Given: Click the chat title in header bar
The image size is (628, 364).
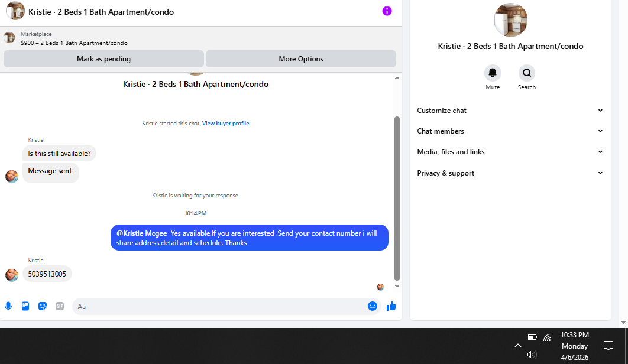Looking at the screenshot, I should (101, 12).
